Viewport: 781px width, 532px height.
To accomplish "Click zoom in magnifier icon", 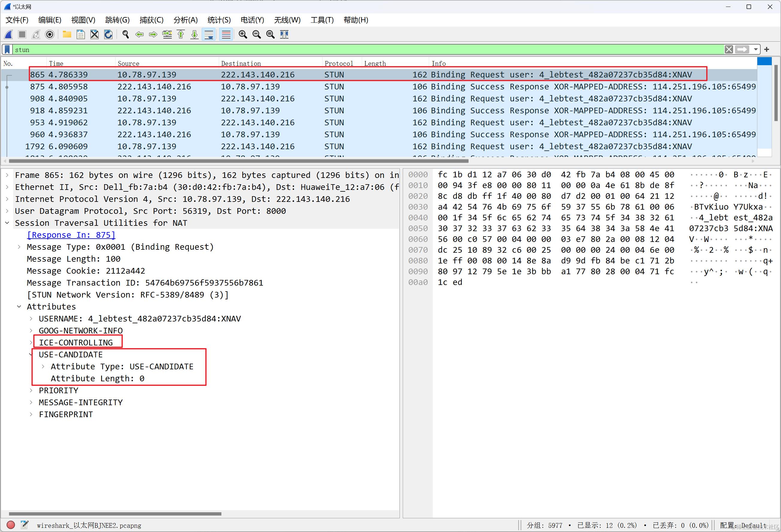I will (243, 34).
